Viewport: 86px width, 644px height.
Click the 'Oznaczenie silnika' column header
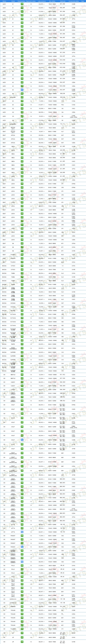[73, 1]
